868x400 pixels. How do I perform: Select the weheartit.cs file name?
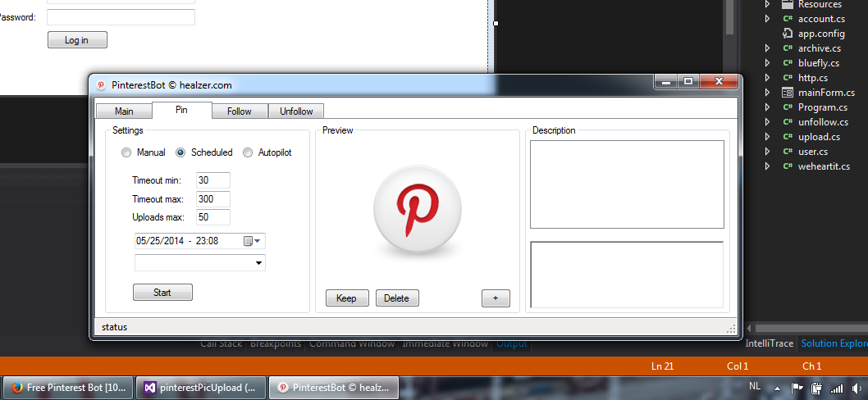(x=824, y=166)
